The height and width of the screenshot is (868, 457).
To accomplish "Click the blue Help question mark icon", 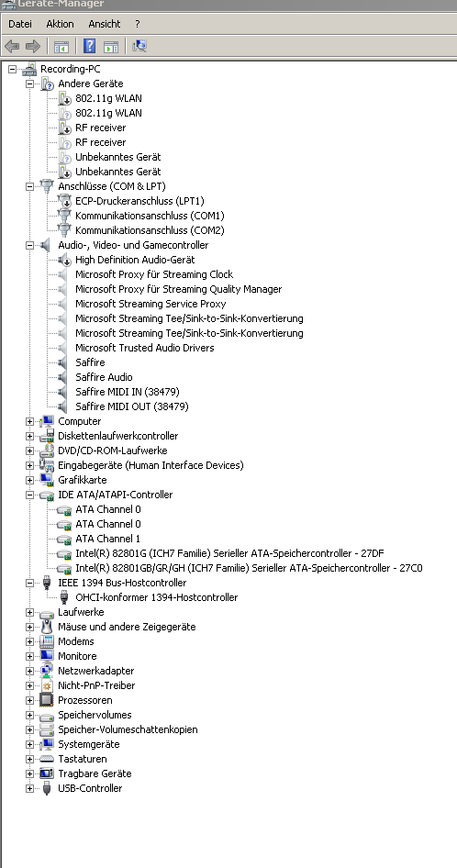I will point(90,46).
